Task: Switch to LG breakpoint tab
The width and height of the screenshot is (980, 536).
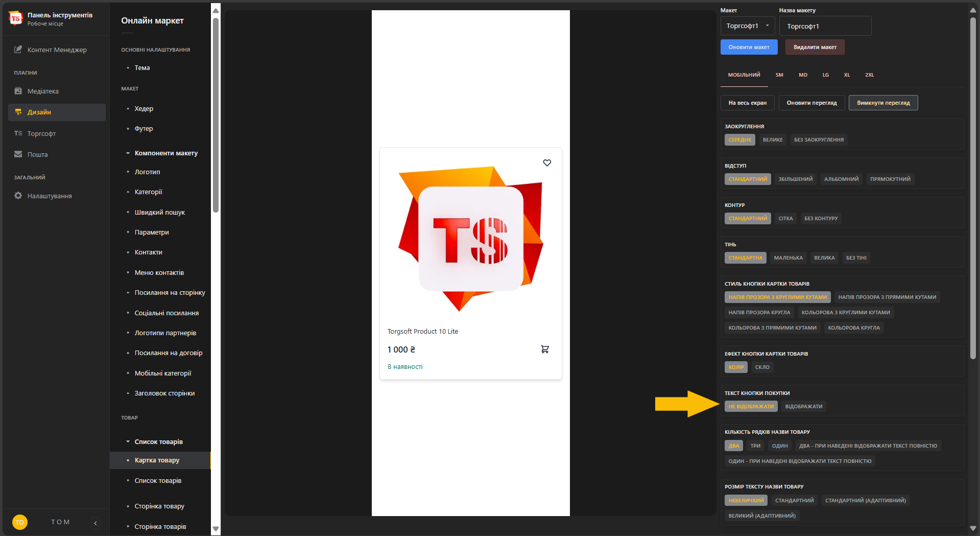Action: 825,75
